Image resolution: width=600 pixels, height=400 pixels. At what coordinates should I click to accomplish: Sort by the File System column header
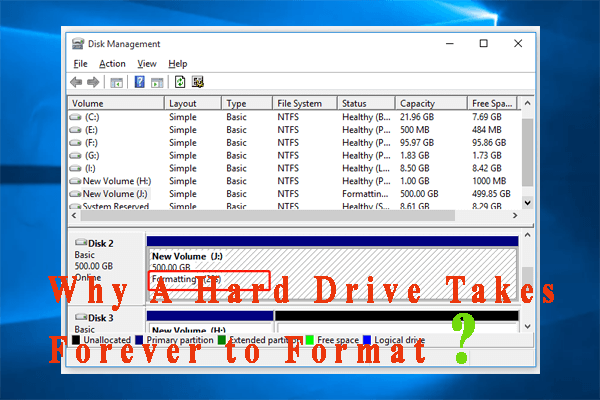pos(305,103)
